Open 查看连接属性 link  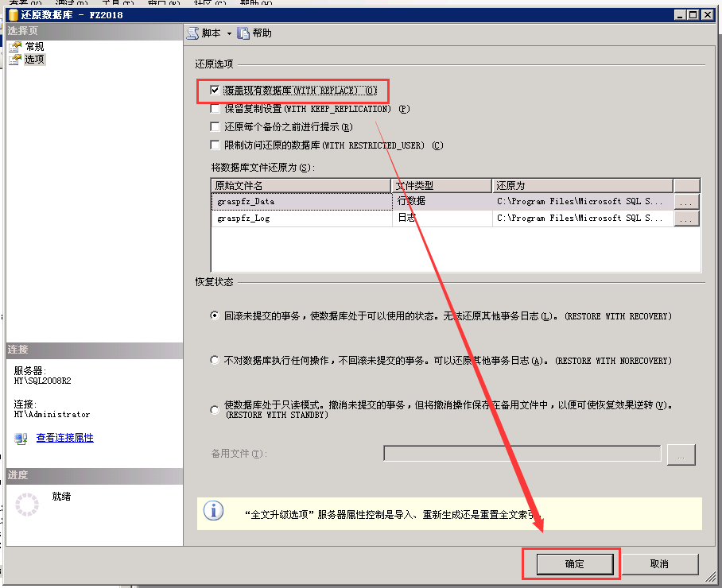click(65, 438)
